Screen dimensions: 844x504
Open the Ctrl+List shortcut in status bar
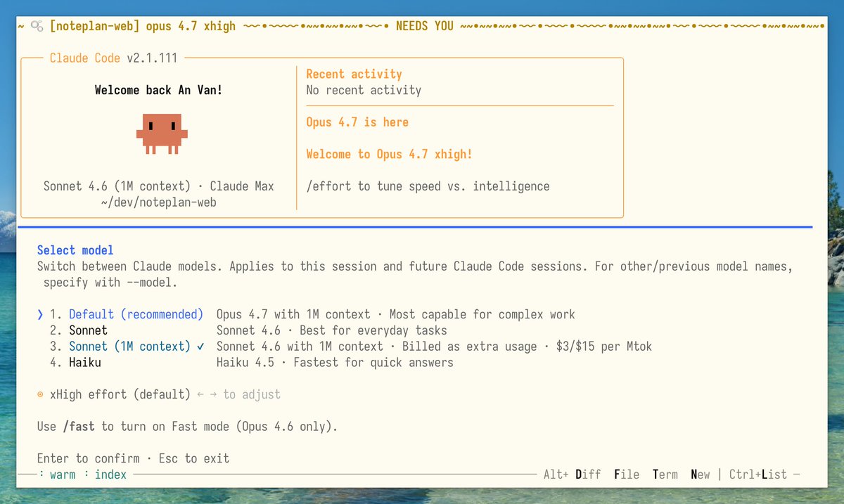[758, 474]
